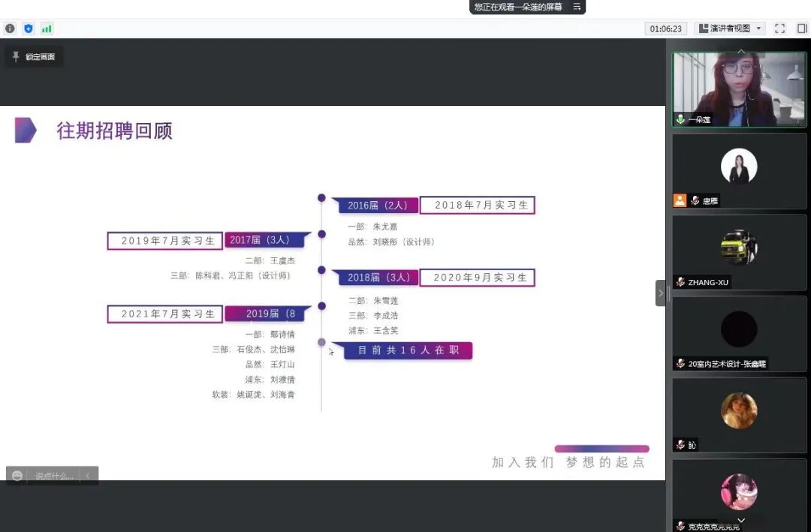Expand the chevron under 克克克克克克克's tile
The height and width of the screenshot is (532, 811).
click(x=740, y=518)
